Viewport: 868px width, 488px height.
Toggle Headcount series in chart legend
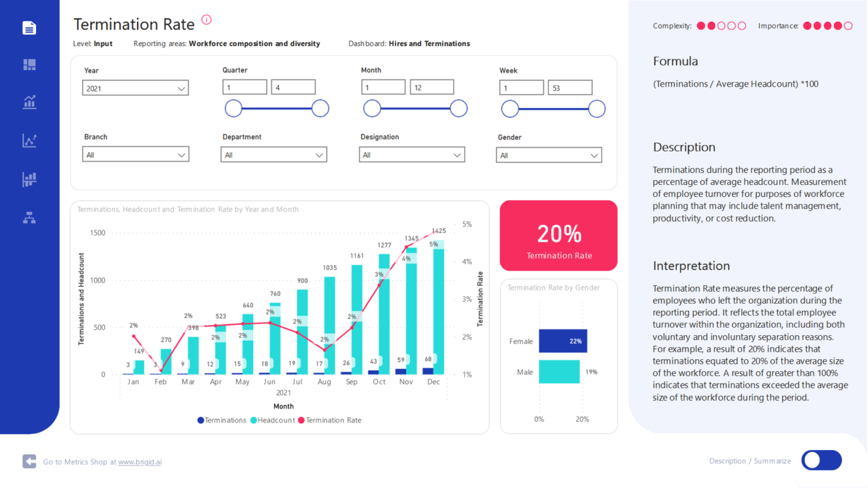click(x=272, y=421)
